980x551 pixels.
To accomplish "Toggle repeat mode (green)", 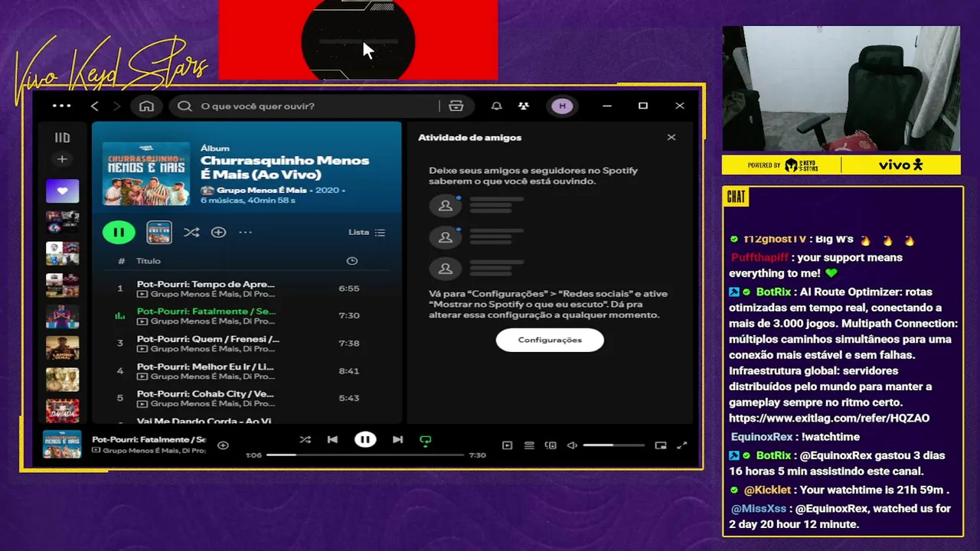I will 426,440.
